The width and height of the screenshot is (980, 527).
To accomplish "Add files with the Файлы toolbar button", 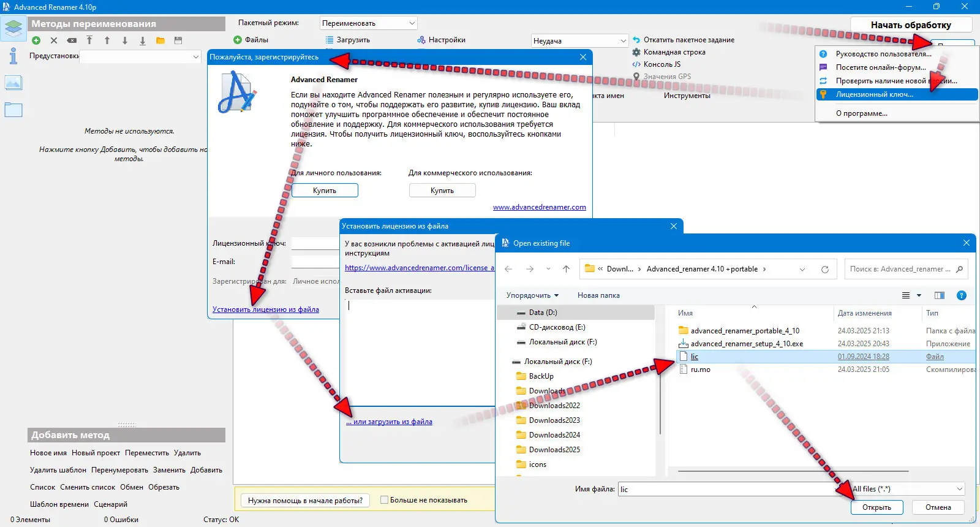I will point(251,40).
